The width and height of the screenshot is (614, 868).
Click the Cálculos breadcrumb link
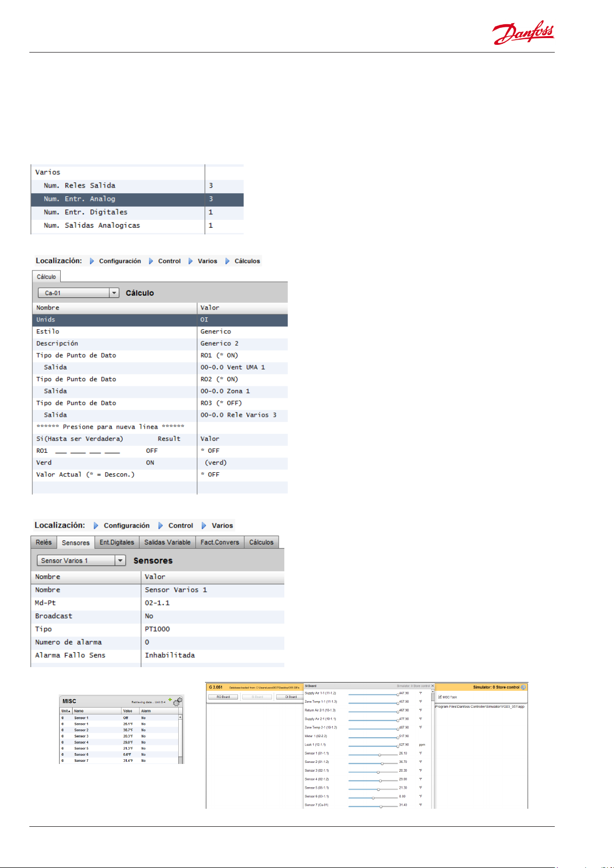247,261
